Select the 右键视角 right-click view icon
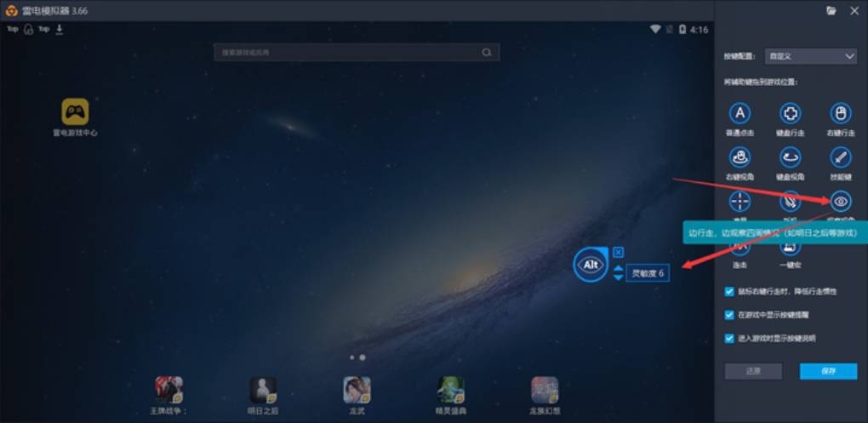Viewport: 868px width, 423px height. 740,157
